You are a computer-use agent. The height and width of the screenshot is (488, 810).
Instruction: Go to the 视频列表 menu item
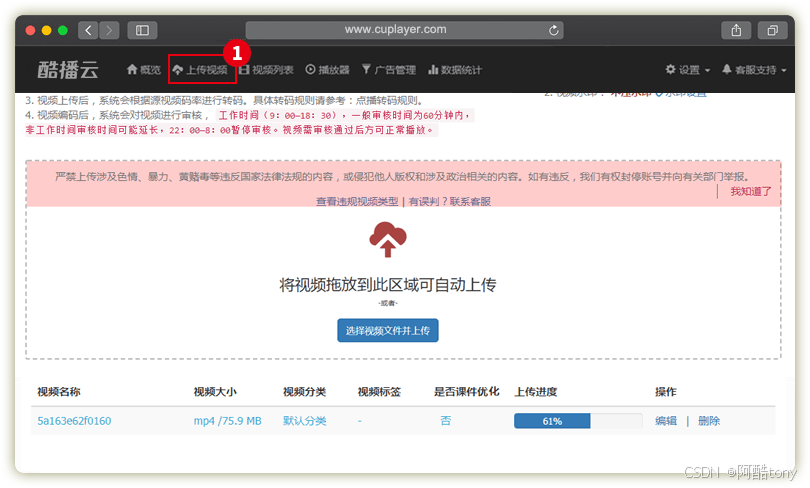(x=267, y=70)
